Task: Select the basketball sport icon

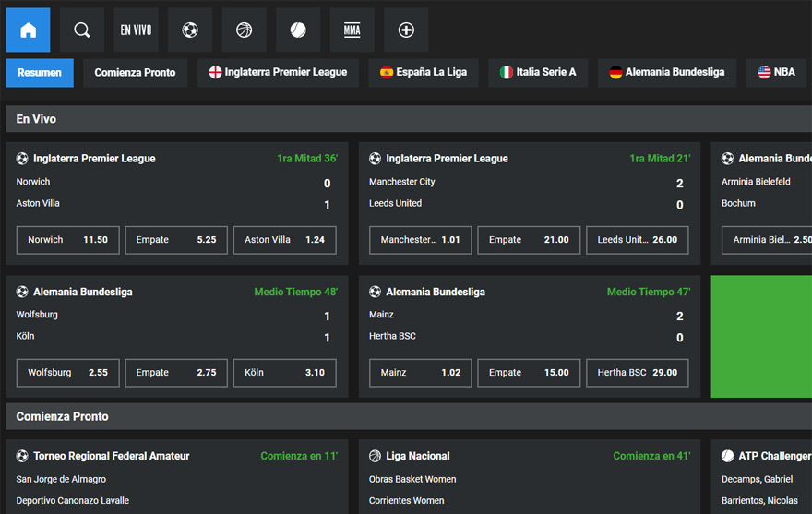Action: click(x=244, y=30)
